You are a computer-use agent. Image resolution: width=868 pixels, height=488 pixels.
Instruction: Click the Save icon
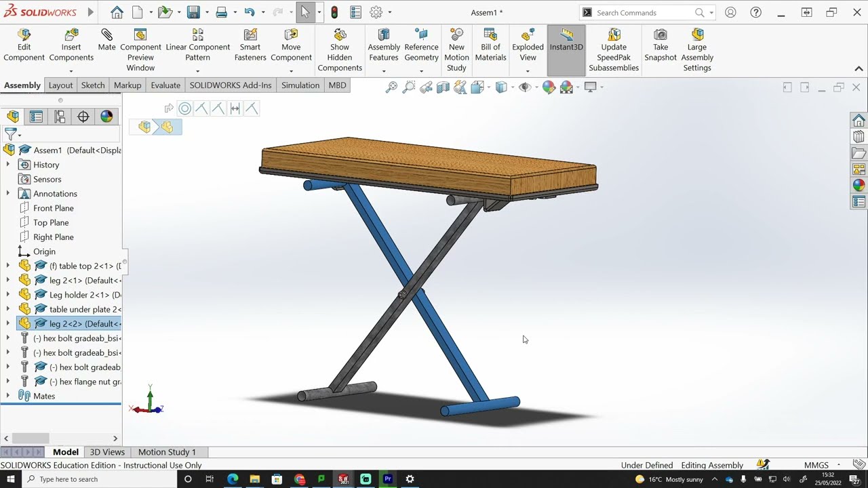193,12
